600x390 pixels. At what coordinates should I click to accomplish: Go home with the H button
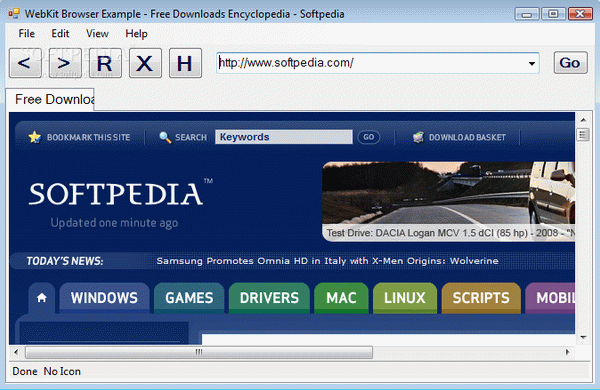pos(186,63)
